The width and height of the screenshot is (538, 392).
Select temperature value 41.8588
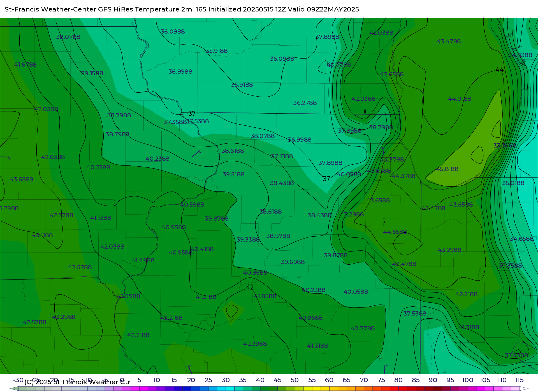point(265,296)
